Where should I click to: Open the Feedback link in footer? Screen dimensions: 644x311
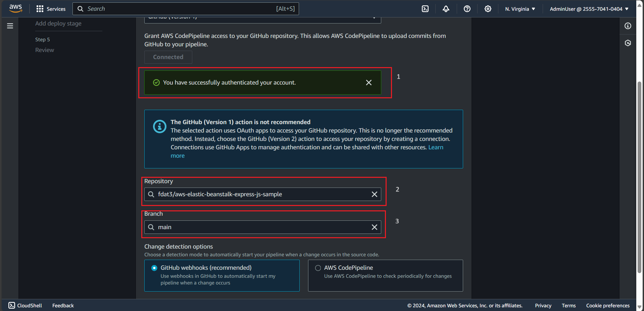click(63, 305)
